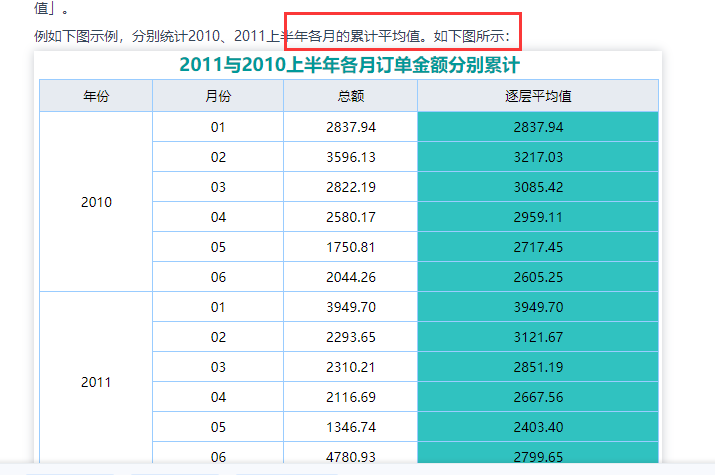Click the total value 2293.65

pyautogui.click(x=351, y=337)
